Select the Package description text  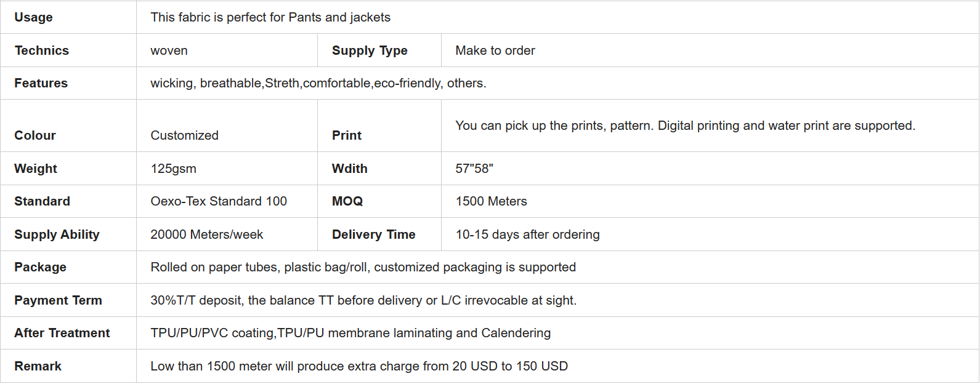[363, 267]
